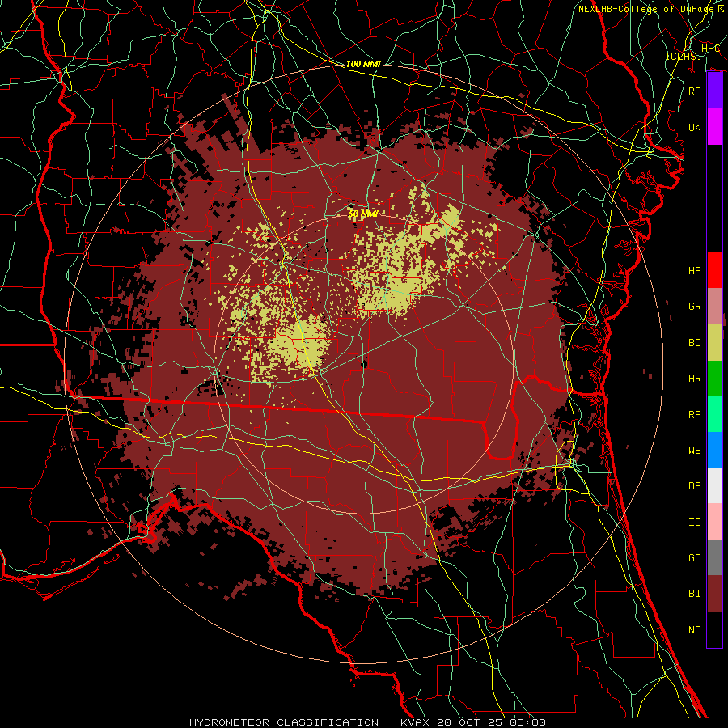Click the light pink IC legend swatch
The width and height of the screenshot is (728, 728).
coord(714,522)
